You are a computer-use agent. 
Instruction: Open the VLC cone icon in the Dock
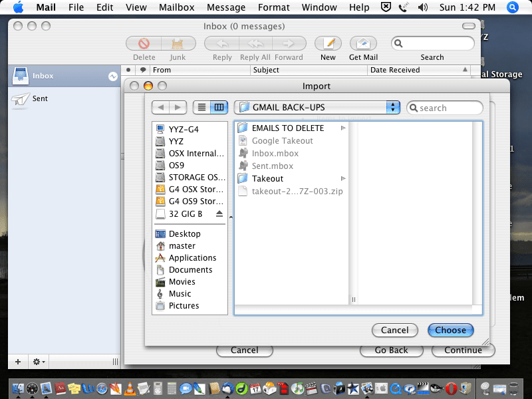click(x=129, y=388)
